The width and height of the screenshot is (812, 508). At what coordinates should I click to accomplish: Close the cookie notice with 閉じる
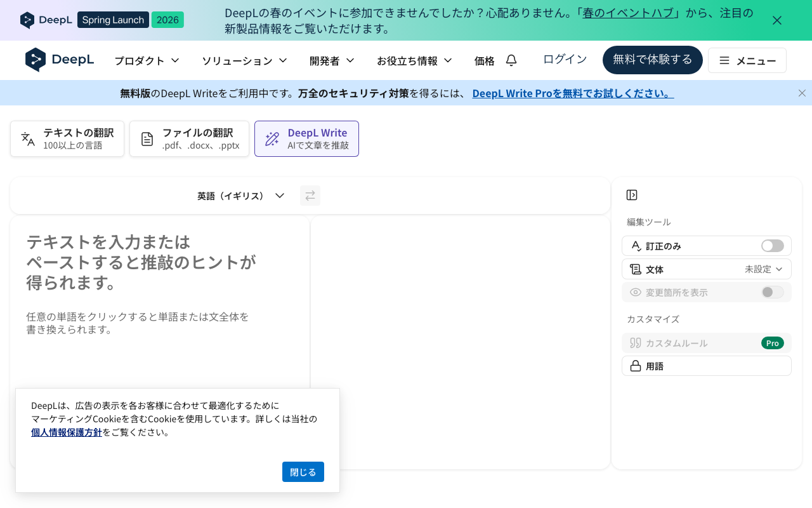point(303,472)
